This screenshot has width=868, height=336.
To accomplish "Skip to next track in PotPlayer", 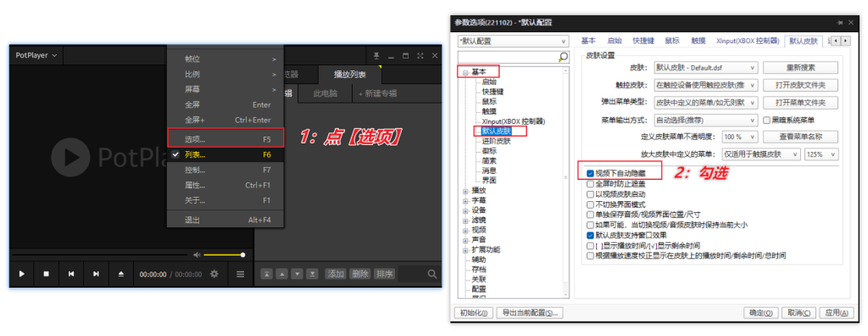I will pos(97,274).
